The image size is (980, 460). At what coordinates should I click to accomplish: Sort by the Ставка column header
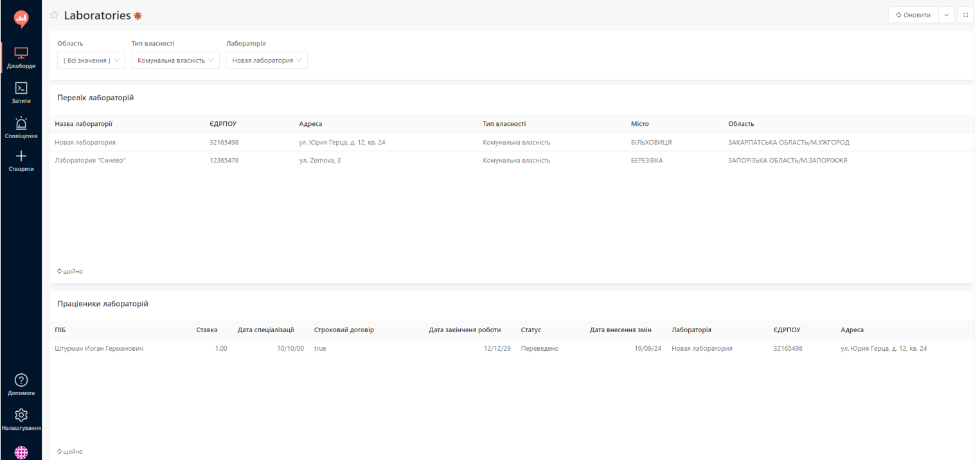point(207,330)
